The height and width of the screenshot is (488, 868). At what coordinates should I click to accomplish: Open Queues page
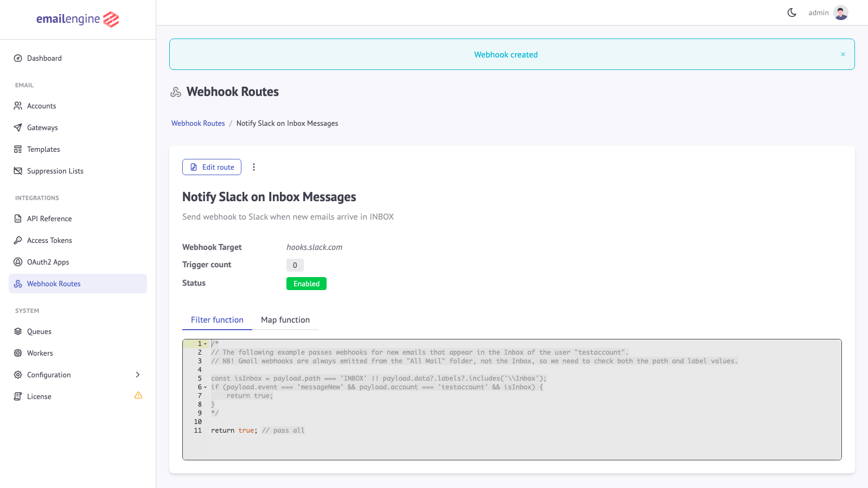78,331
